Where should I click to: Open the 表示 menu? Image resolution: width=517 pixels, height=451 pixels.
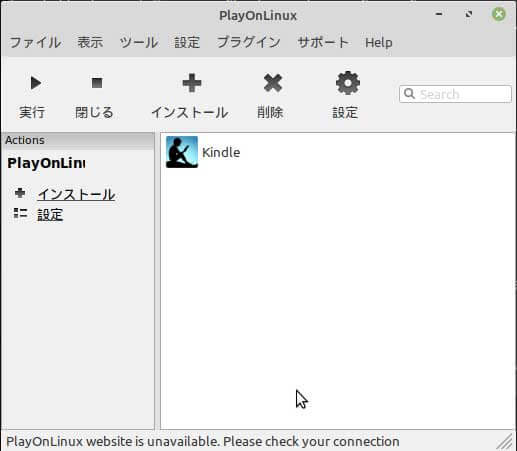[90, 42]
